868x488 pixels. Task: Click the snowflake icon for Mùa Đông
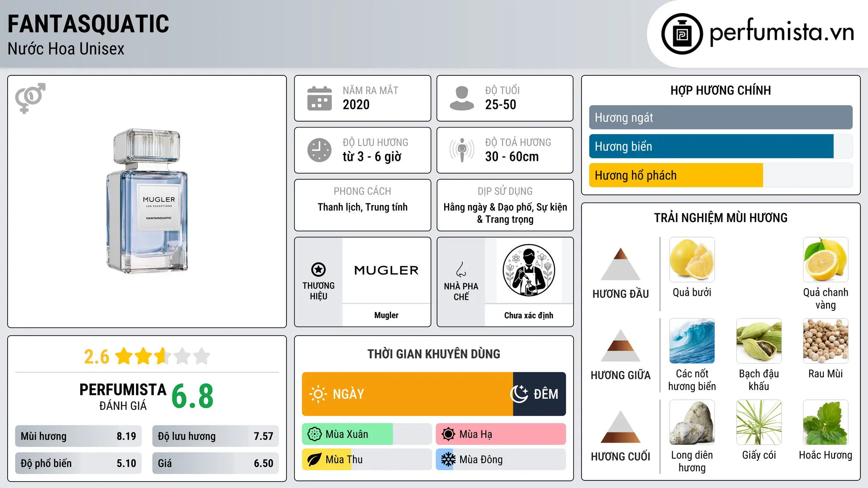pyautogui.click(x=448, y=460)
